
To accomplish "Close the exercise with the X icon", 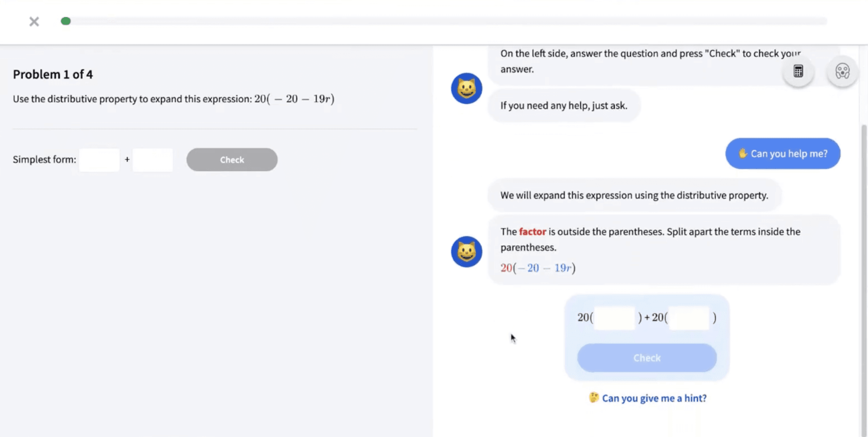I will point(34,22).
